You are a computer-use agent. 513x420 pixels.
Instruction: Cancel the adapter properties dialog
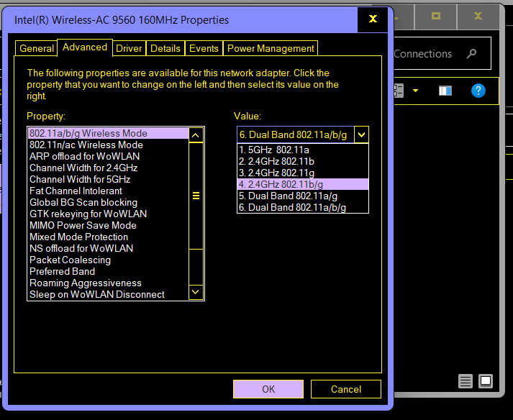point(346,389)
